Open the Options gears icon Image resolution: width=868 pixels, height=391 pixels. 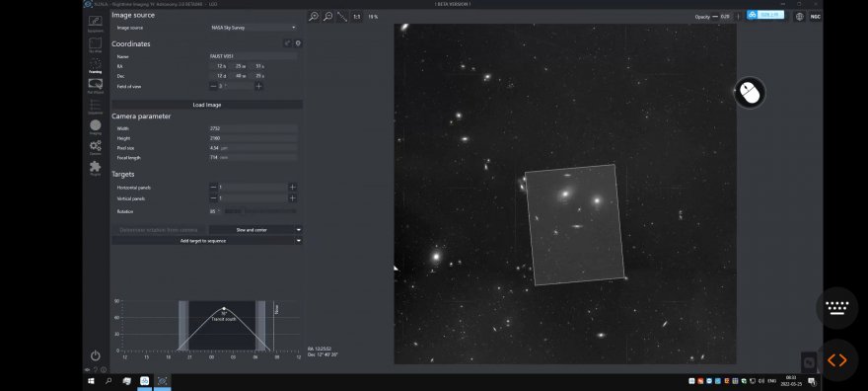[96, 147]
